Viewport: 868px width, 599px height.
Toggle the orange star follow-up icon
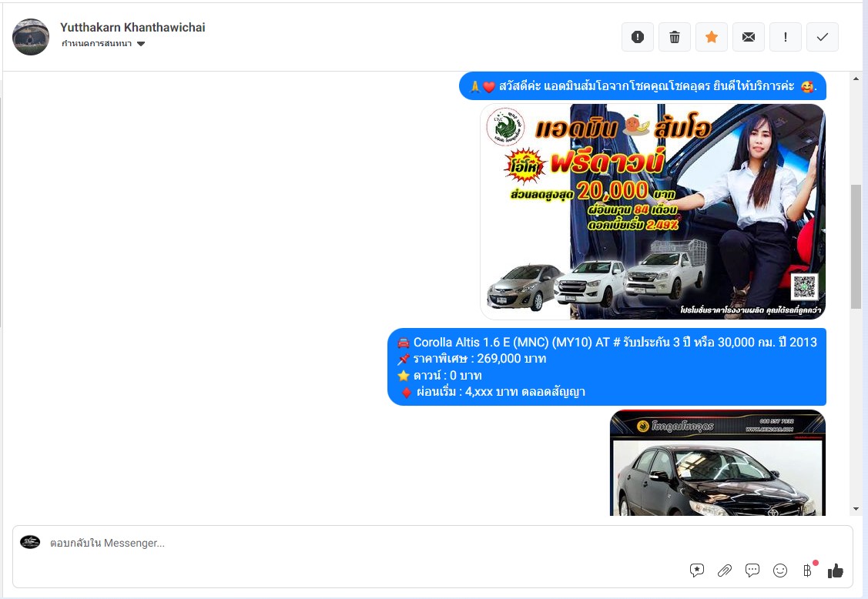pos(712,37)
